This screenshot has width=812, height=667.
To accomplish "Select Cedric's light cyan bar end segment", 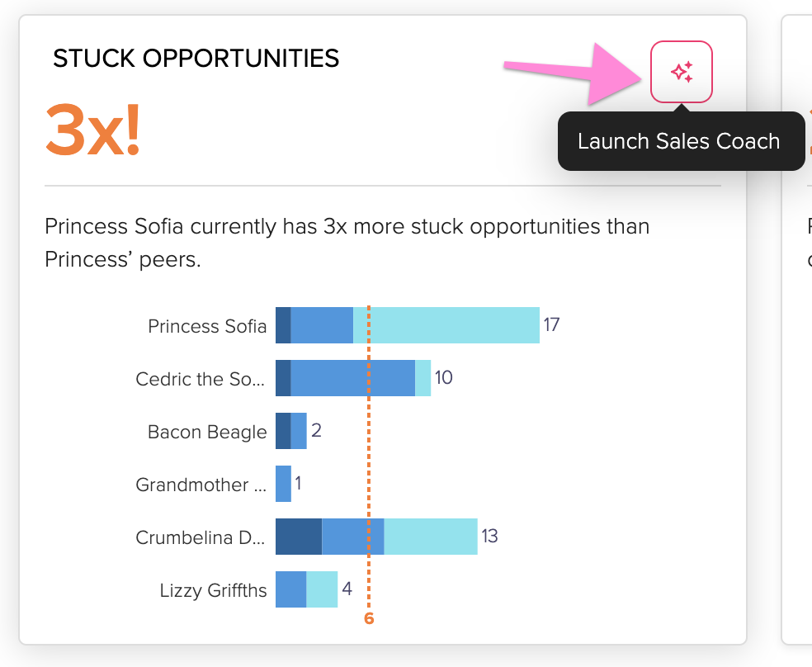I will pos(423,378).
